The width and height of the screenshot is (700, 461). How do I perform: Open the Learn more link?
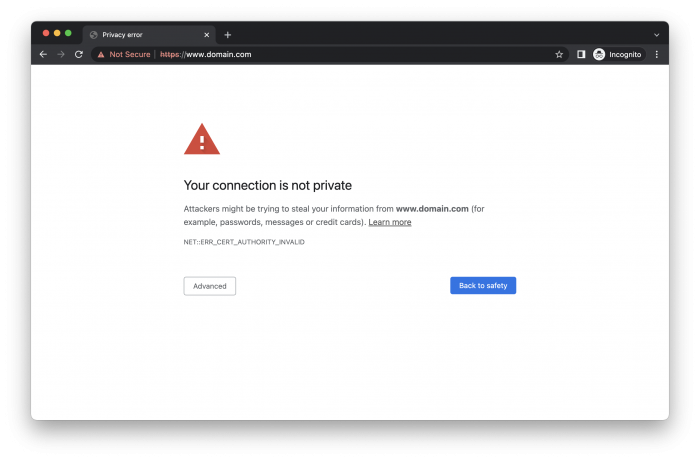390,222
